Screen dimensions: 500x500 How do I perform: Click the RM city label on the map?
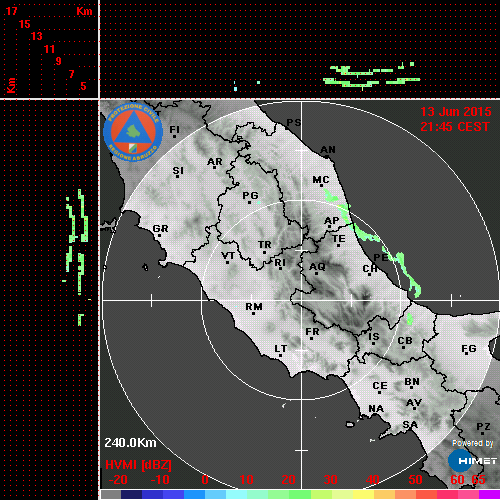pyautogui.click(x=254, y=307)
